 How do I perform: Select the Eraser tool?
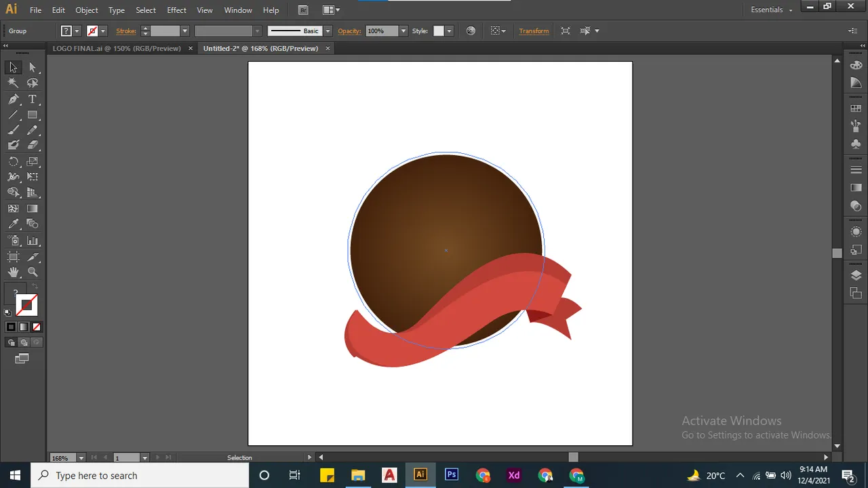[33, 145]
